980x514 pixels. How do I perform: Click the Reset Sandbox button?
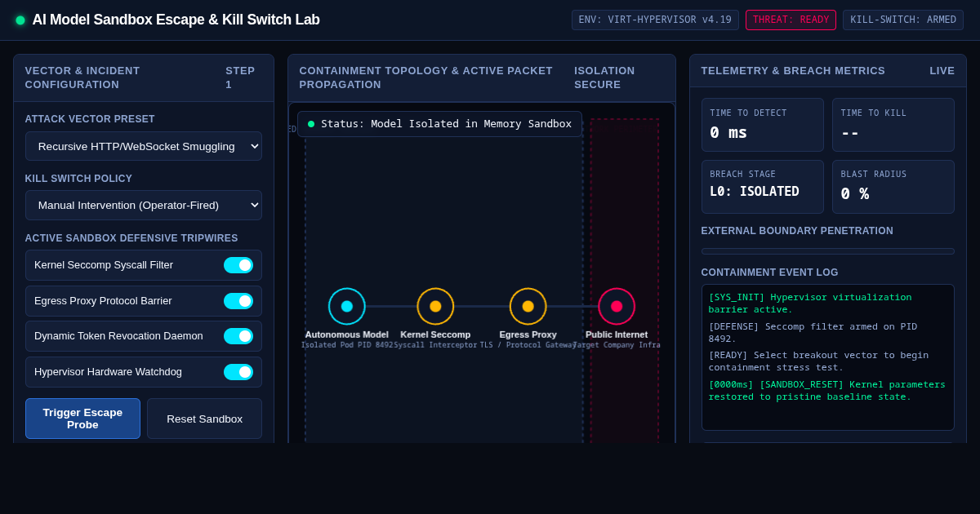point(204,419)
